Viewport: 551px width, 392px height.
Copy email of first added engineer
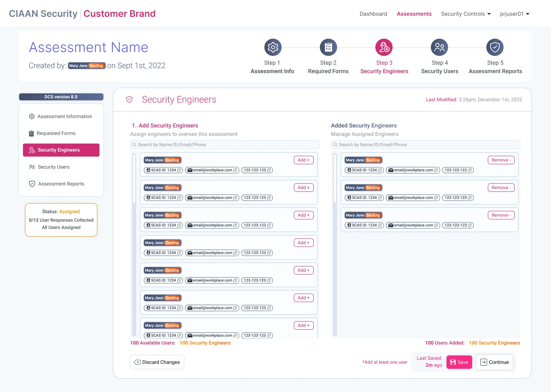click(436, 170)
